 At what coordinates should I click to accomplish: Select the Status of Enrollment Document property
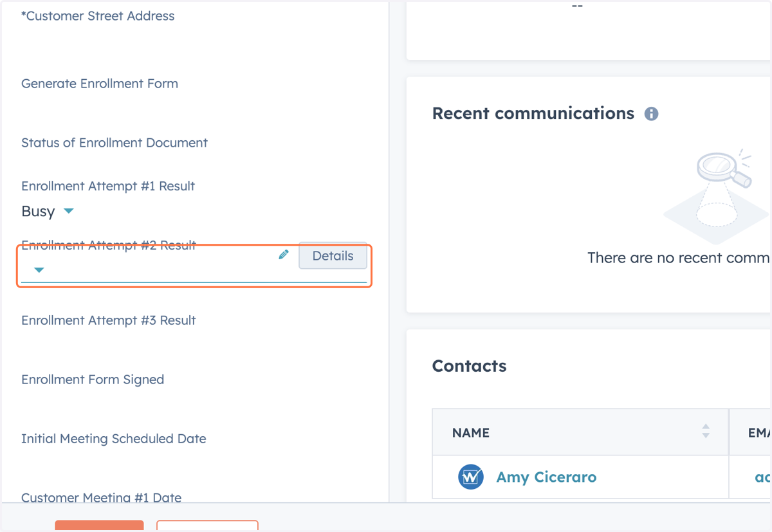[x=115, y=143]
